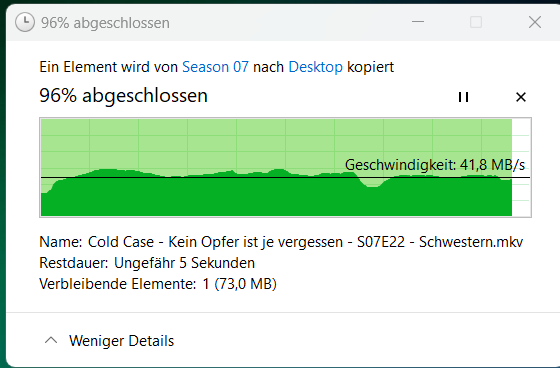Click the Weniger Details label
This screenshot has width=560, height=368.
[121, 341]
